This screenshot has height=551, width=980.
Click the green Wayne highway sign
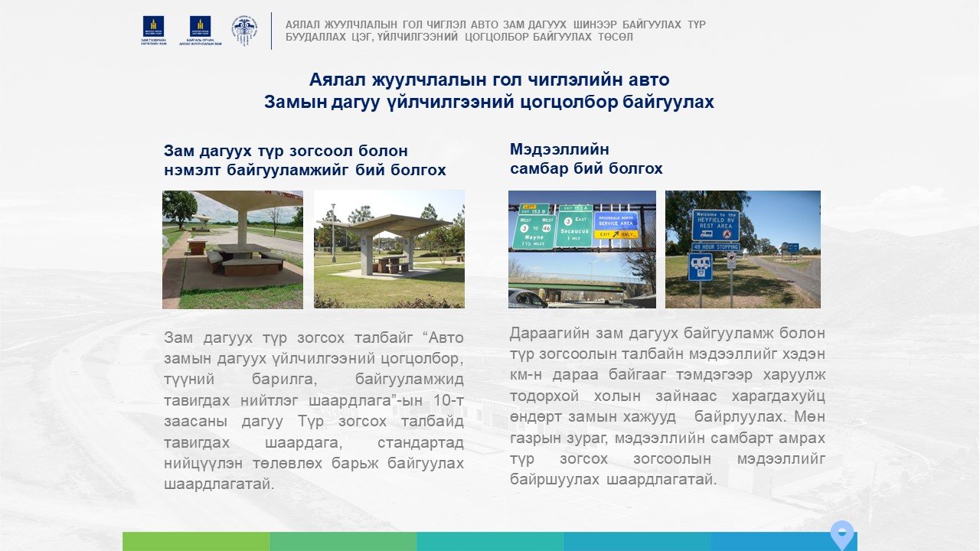[x=534, y=227]
